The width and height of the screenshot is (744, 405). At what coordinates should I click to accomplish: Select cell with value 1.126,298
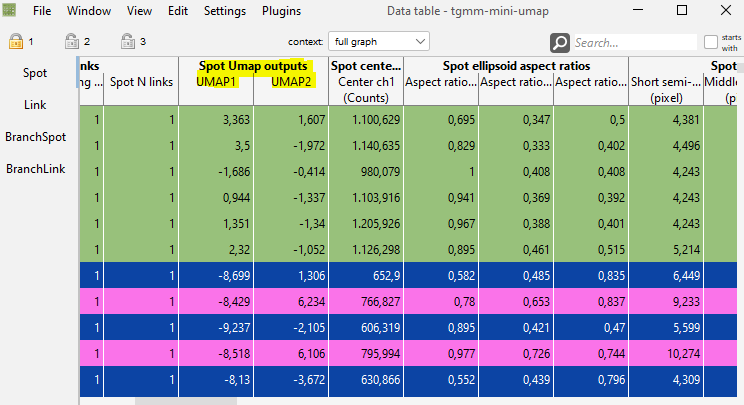tap(366, 249)
